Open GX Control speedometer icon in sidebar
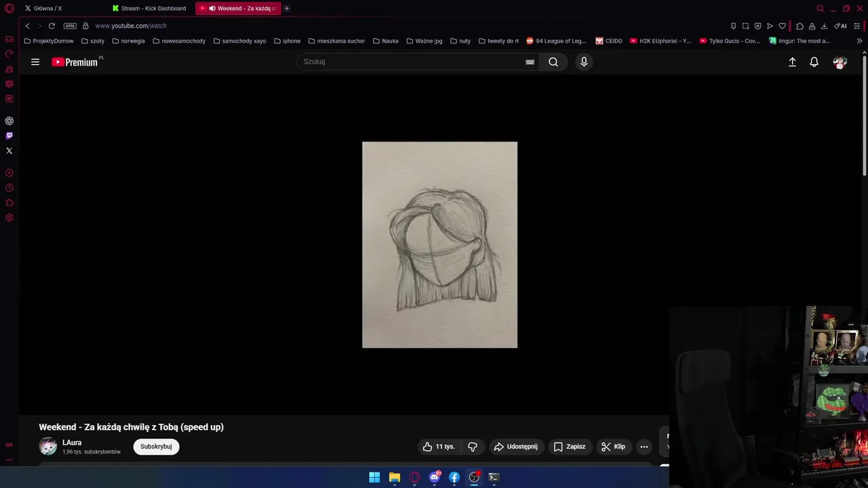The height and width of the screenshot is (488, 868). coord(9,54)
